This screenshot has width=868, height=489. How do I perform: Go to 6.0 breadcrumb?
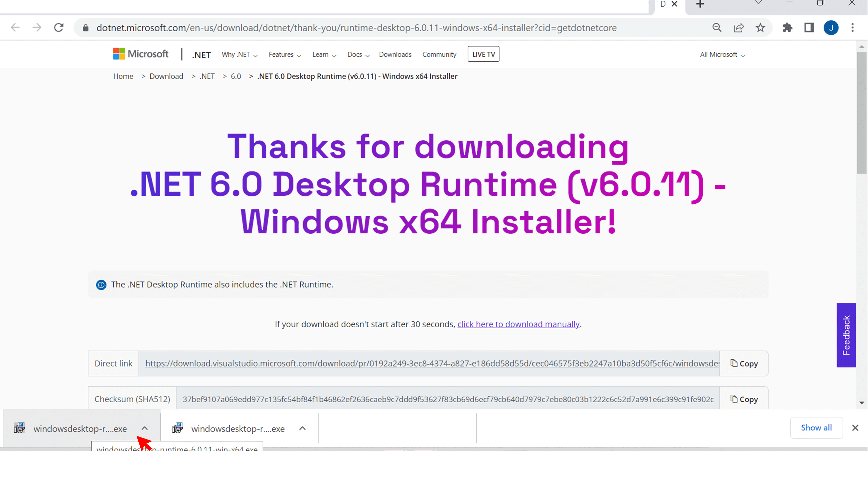pos(236,76)
